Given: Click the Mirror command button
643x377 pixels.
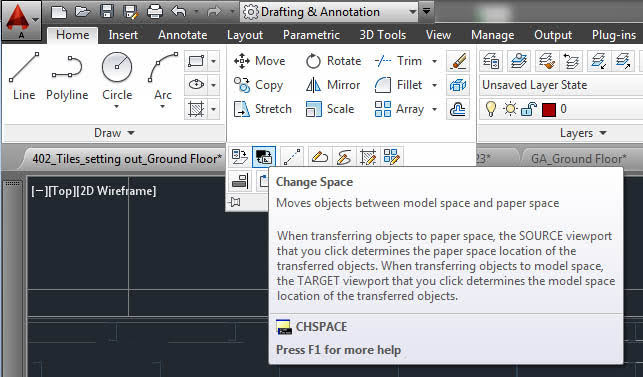Looking at the screenshot, I should tap(333, 85).
